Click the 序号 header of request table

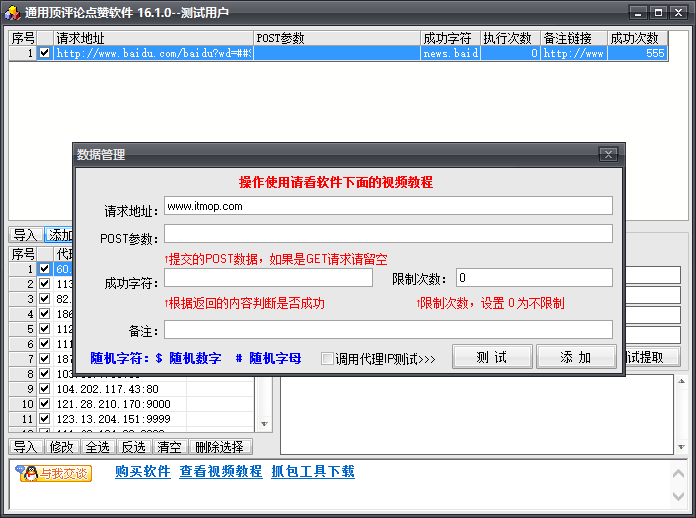point(23,38)
